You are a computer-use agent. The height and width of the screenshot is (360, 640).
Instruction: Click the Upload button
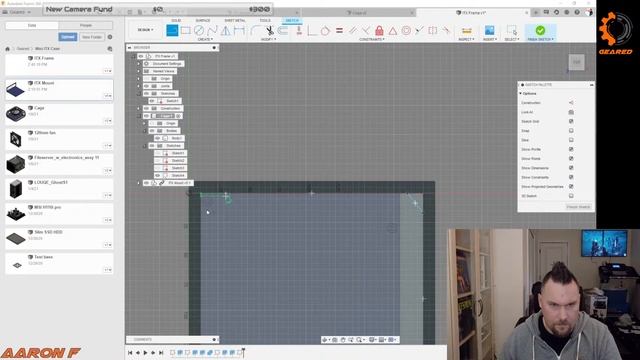tap(67, 37)
